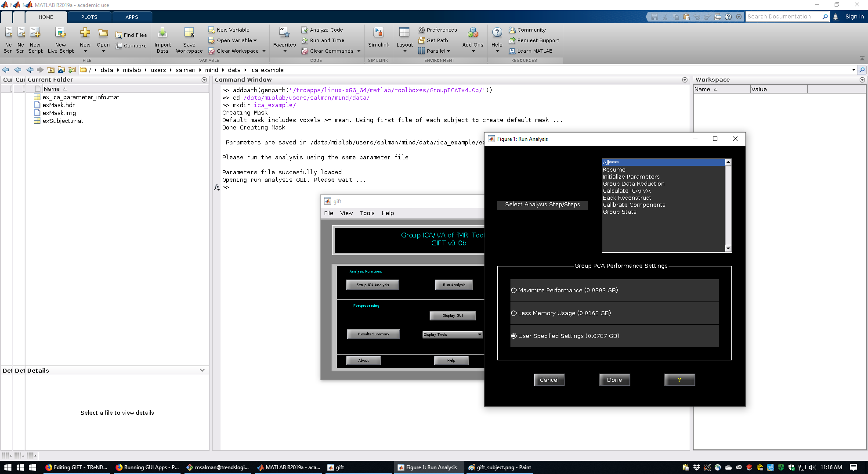Open the View menu in gift window
This screenshot has width=868, height=474.
346,213
